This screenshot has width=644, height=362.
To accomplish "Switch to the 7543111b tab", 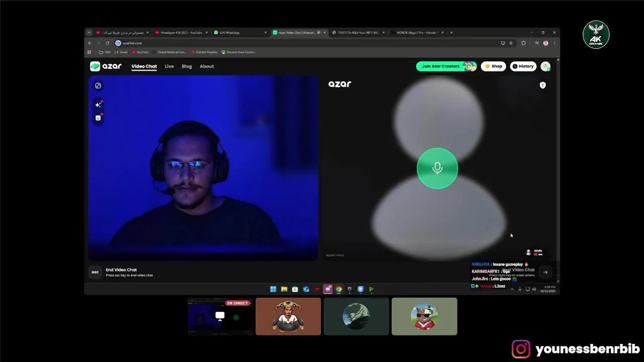I will [358, 33].
